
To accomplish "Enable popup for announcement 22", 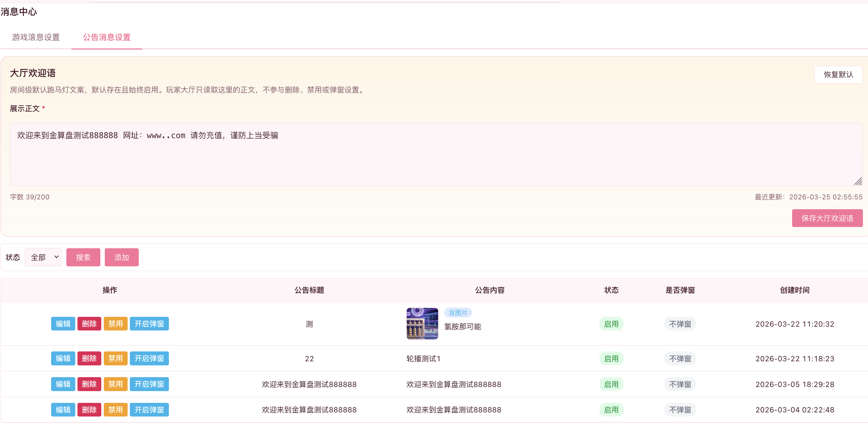I will (149, 358).
